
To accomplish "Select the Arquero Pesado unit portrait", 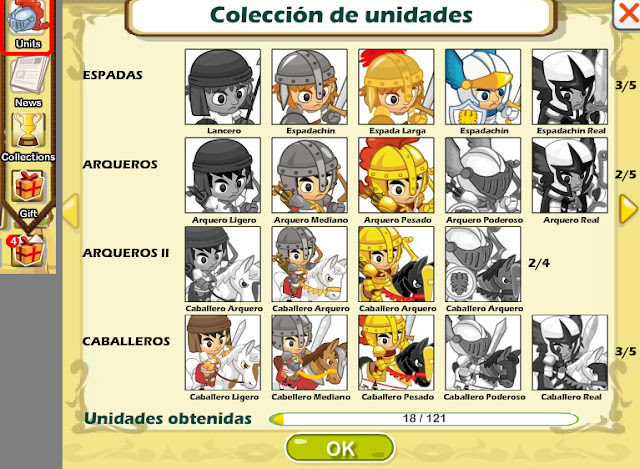I will [396, 176].
